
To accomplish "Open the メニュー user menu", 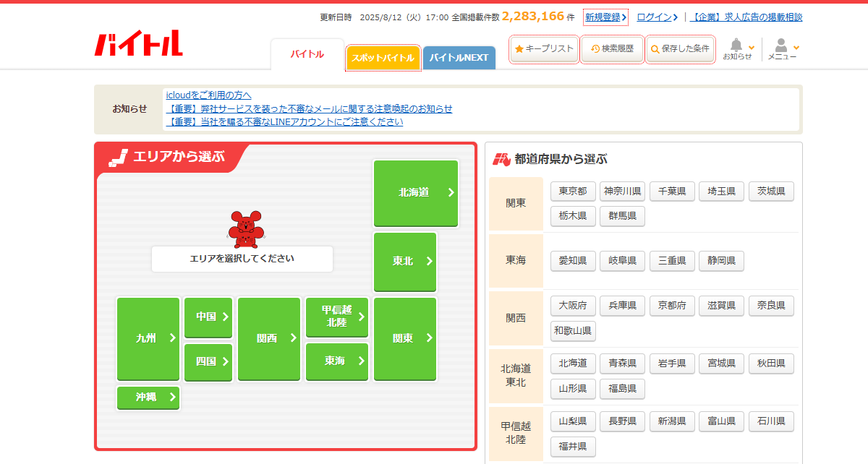I will (783, 49).
